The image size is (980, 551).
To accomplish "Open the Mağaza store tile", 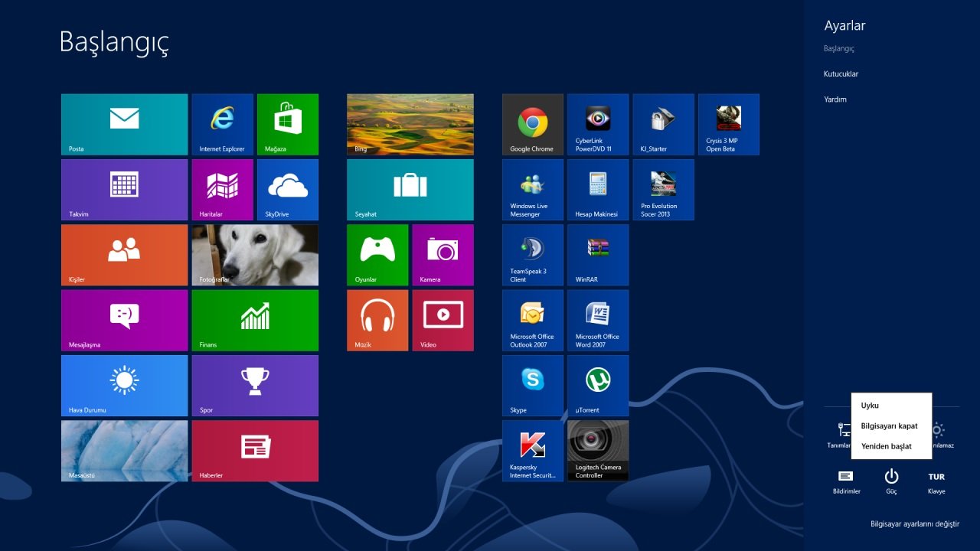I will (288, 125).
